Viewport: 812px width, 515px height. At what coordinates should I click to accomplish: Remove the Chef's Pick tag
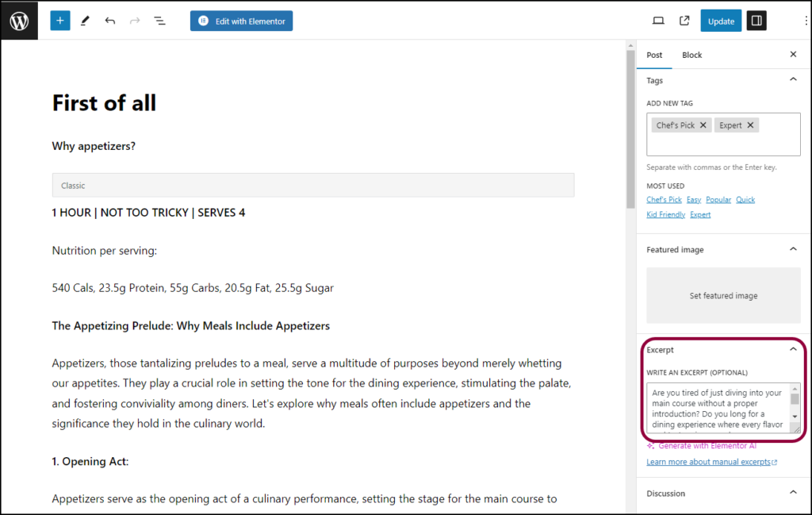703,125
